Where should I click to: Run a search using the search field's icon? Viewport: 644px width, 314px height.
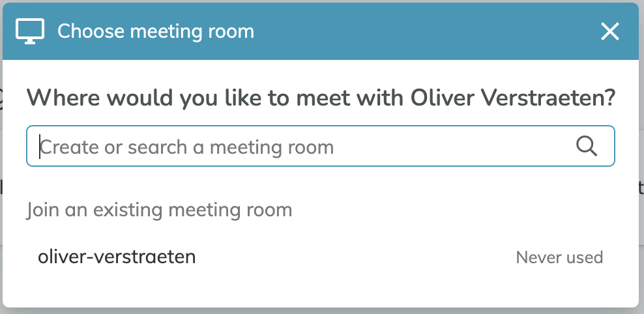[586, 146]
